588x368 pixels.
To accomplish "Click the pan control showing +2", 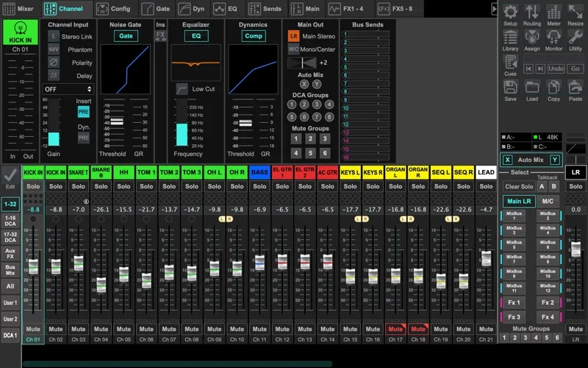I will coord(302,63).
